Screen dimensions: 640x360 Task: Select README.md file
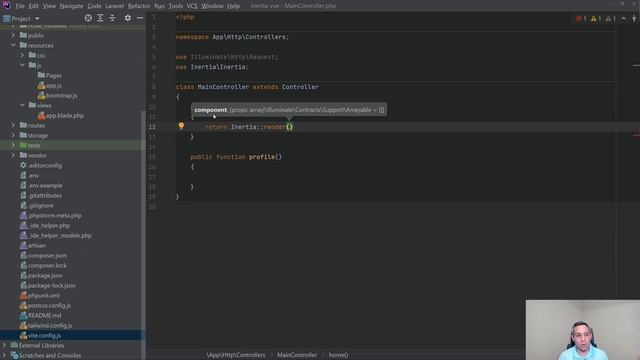pyautogui.click(x=44, y=316)
